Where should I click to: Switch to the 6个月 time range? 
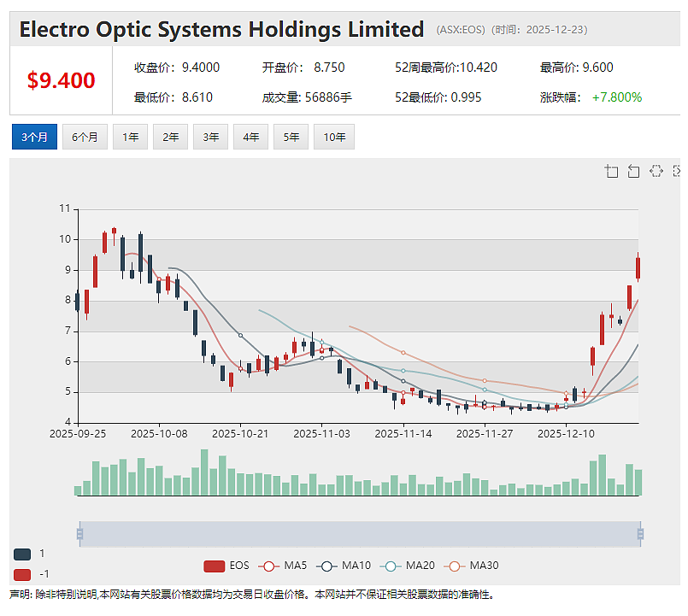point(85,137)
